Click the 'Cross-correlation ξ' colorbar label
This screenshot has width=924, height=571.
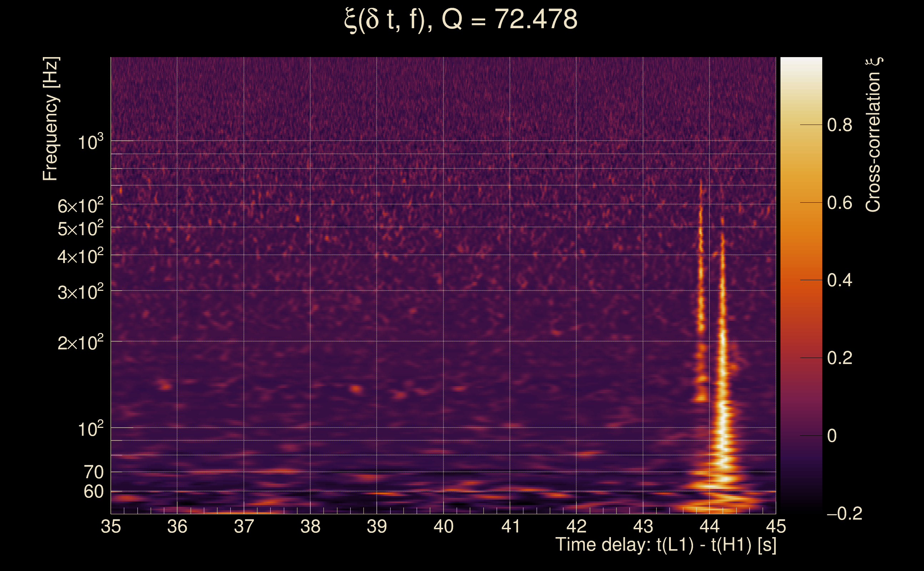pos(873,135)
